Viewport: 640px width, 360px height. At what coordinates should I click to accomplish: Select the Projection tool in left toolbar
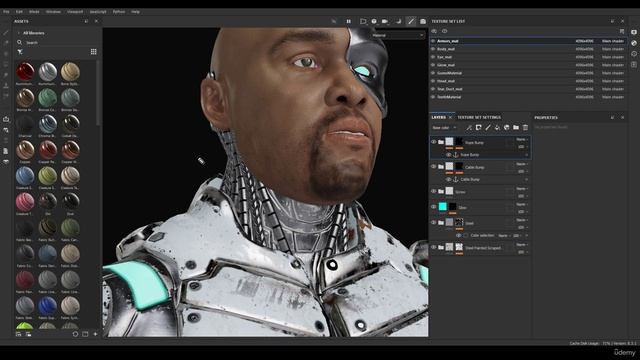pos(6,54)
